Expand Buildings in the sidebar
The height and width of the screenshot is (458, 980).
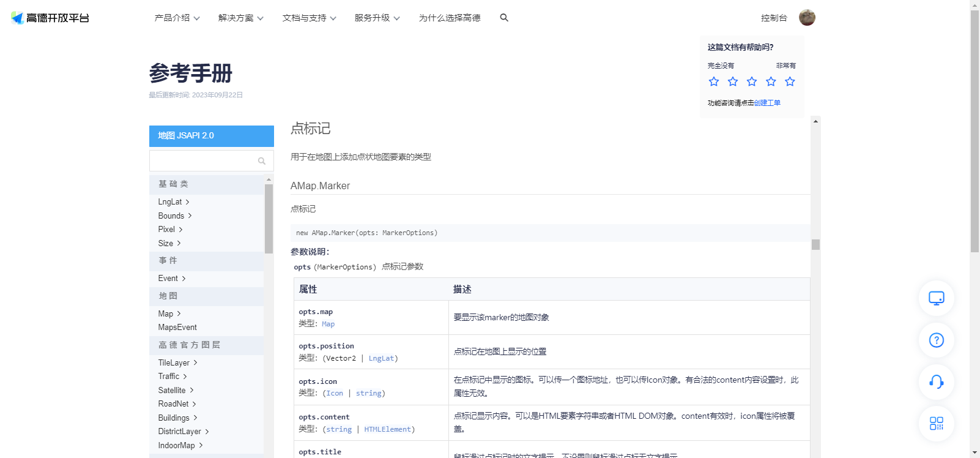(x=177, y=418)
